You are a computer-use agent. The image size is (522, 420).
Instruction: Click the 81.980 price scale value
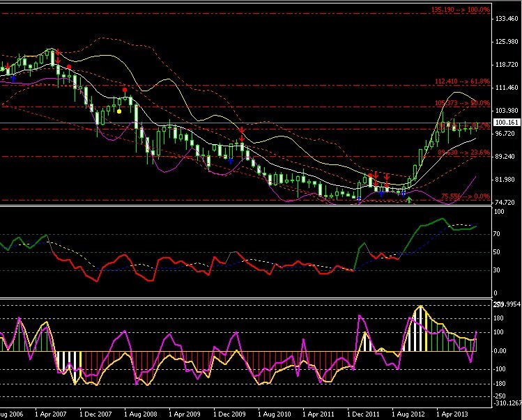tap(505, 180)
